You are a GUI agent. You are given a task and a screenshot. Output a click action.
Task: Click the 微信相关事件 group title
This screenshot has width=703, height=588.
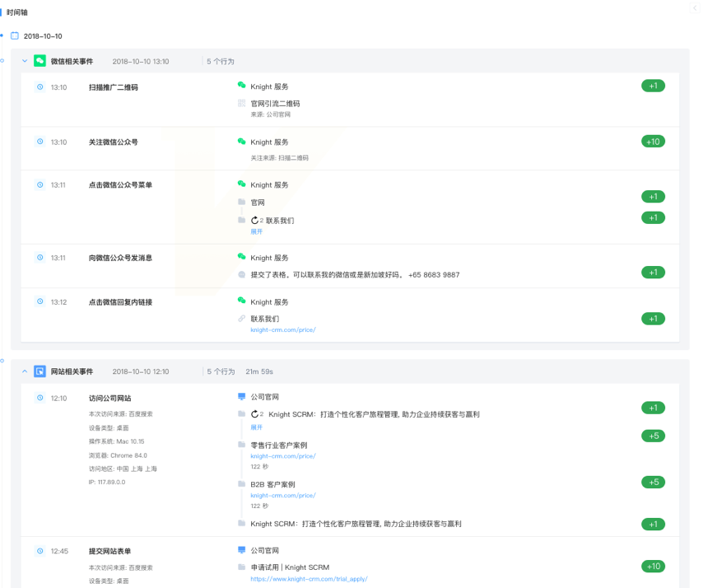(x=72, y=61)
